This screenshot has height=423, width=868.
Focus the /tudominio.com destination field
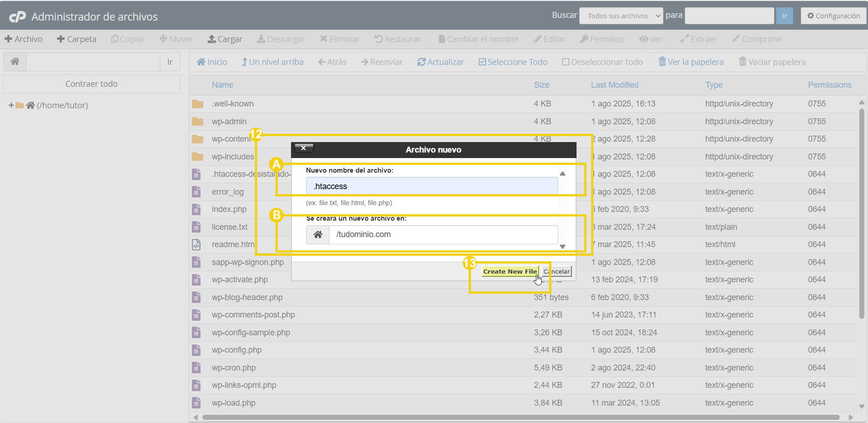(443, 234)
